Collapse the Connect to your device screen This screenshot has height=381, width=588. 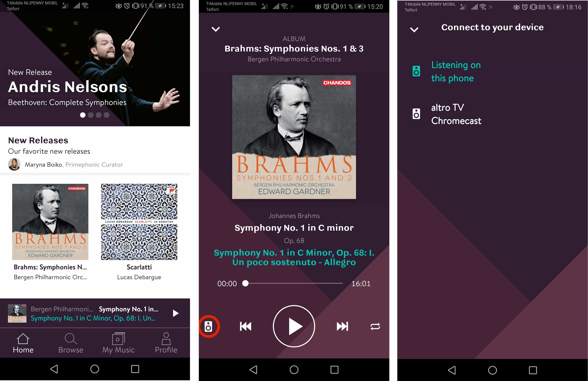click(414, 30)
